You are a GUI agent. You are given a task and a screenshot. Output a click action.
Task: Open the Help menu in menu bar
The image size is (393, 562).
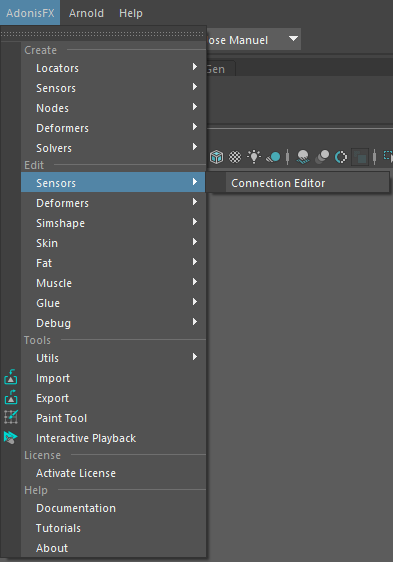pos(131,13)
